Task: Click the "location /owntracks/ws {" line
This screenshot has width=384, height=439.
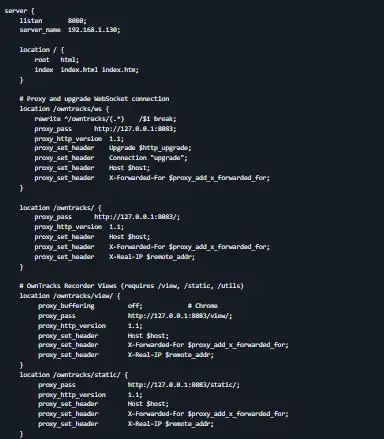Action: (64, 109)
